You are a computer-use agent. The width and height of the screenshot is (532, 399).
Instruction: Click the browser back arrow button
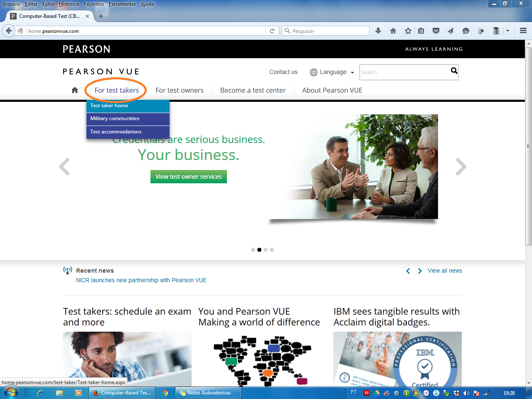pos(9,31)
